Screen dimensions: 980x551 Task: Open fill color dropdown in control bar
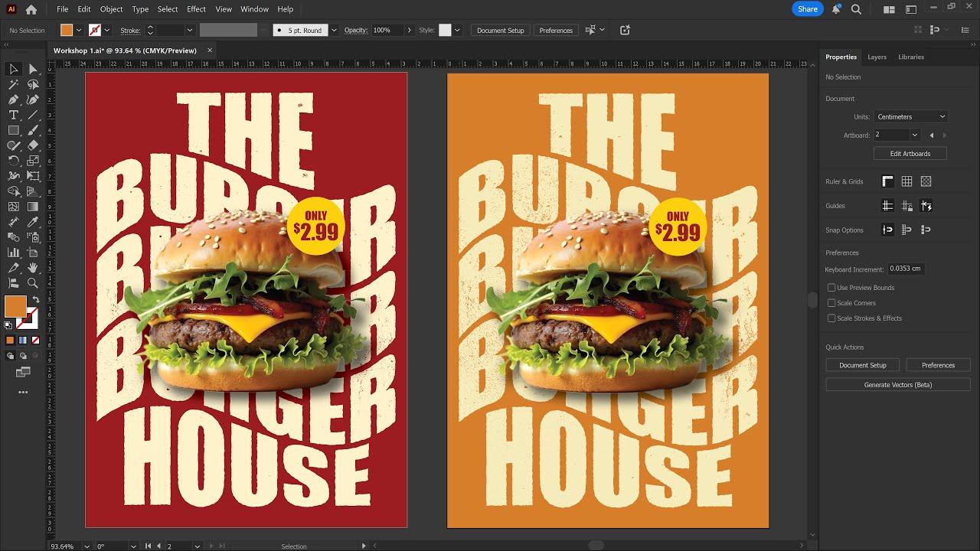click(x=79, y=30)
